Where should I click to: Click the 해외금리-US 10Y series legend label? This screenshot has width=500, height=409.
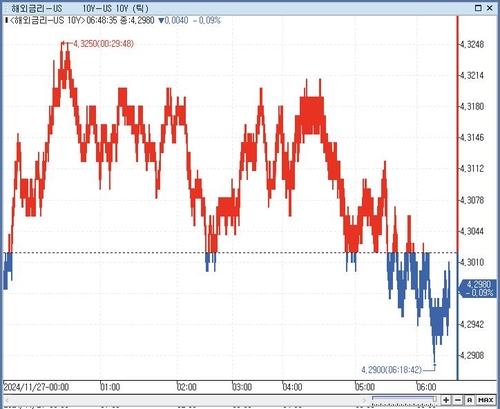(46, 21)
